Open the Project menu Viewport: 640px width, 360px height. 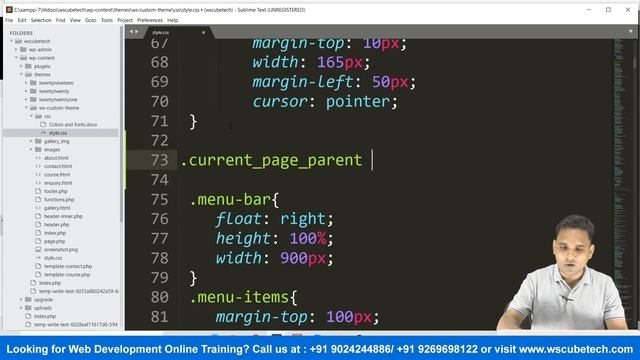125,20
